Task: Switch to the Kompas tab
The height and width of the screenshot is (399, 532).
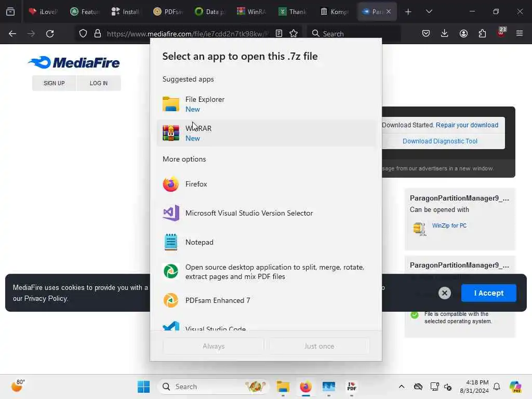Action: click(x=334, y=11)
